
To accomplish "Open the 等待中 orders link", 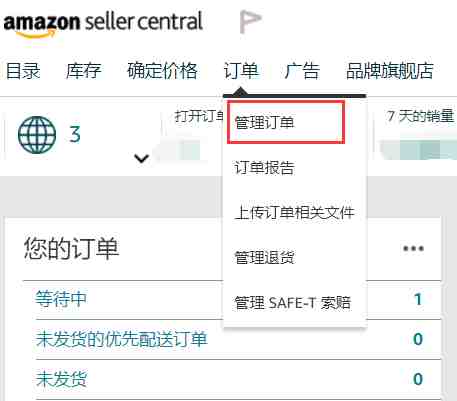I will (x=61, y=299).
